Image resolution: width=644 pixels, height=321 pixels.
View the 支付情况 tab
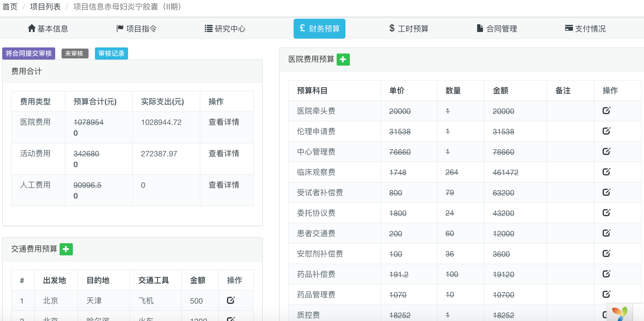586,28
